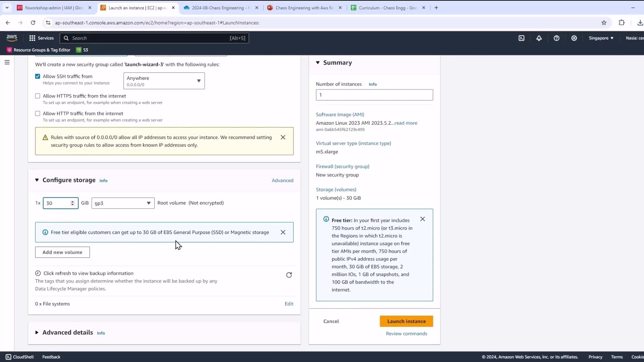Edit the file systems setting
Screen dimensions: 644x362
click(x=289, y=304)
